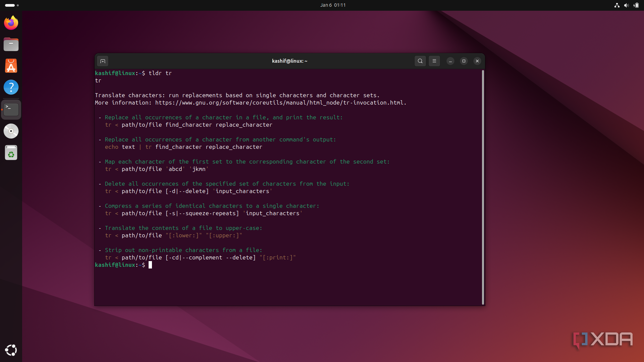Open a new terminal tab
644x362 pixels.
point(103,61)
